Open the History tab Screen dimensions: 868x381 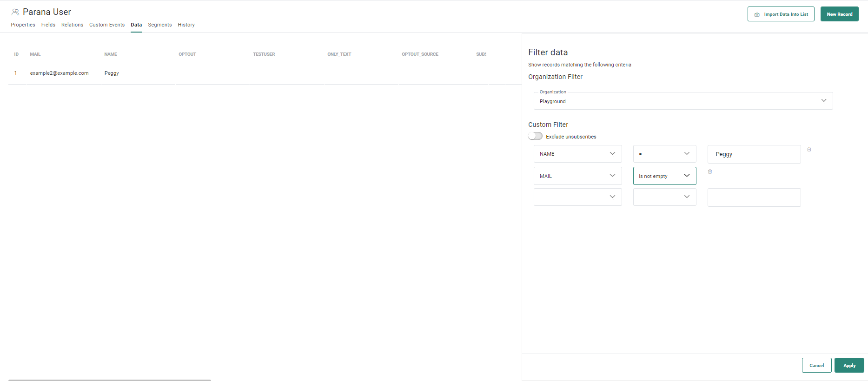(186, 25)
